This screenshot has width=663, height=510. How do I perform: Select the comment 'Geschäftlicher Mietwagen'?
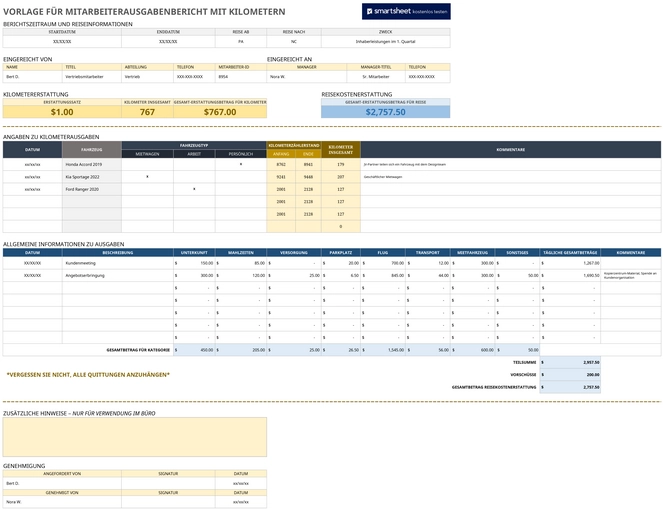coord(511,177)
